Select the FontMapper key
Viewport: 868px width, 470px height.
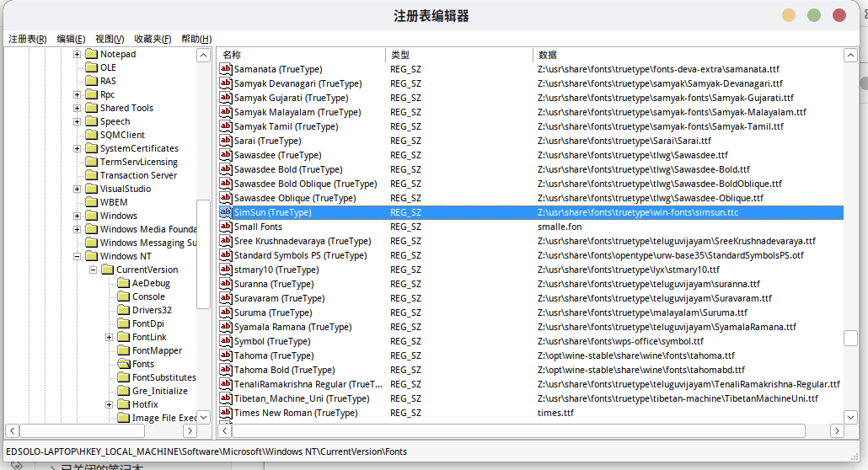click(157, 350)
